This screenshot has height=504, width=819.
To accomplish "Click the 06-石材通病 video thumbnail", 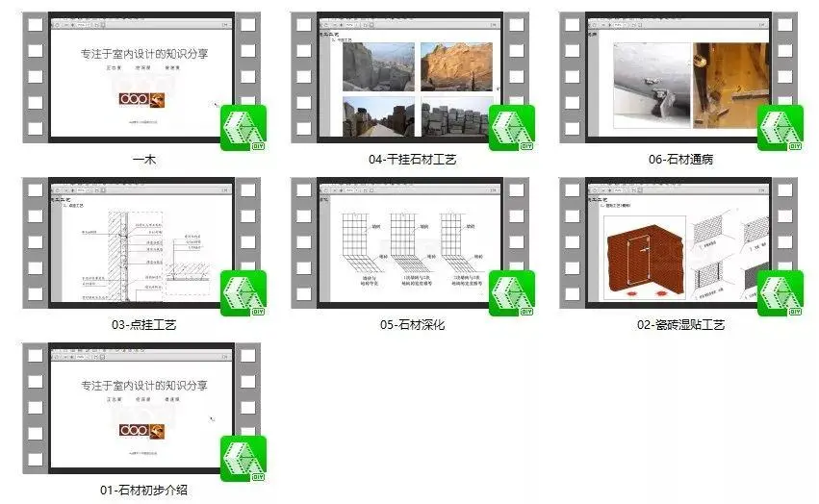I will pyautogui.click(x=678, y=77).
